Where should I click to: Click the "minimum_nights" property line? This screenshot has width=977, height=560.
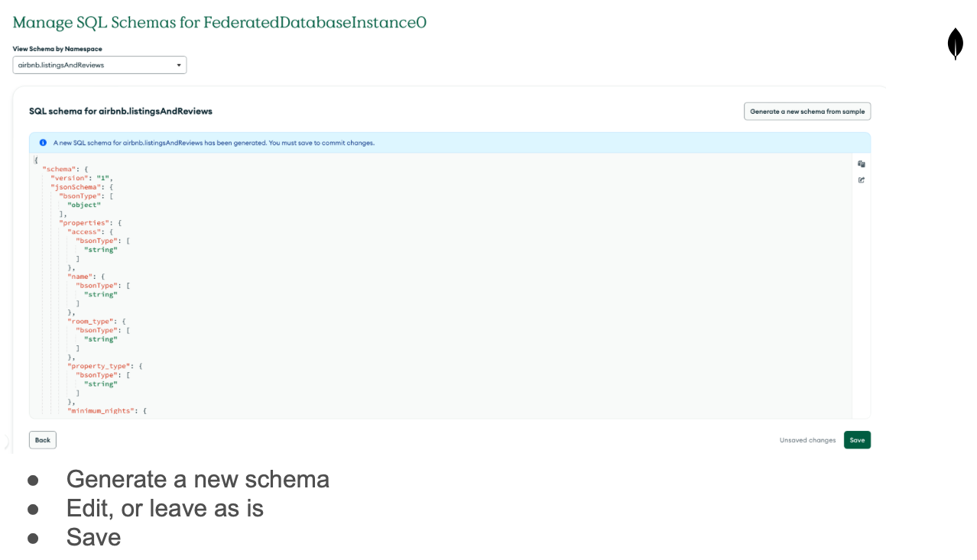[x=107, y=411]
